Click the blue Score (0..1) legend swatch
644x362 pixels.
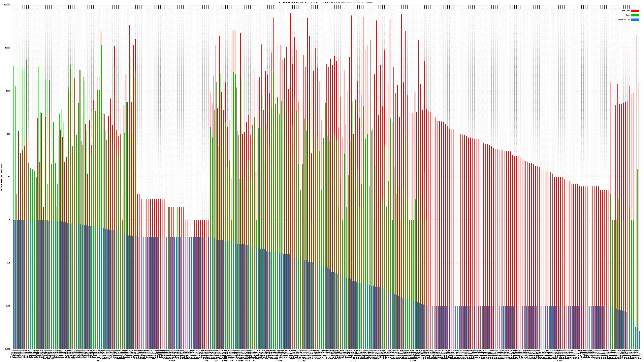coord(635,20)
